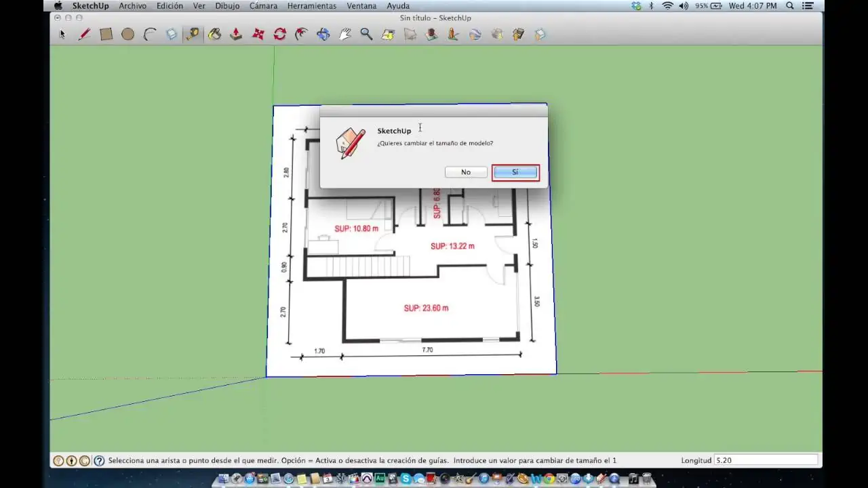
Task: Click the 7.70 dimension on floor plan
Action: pos(427,350)
